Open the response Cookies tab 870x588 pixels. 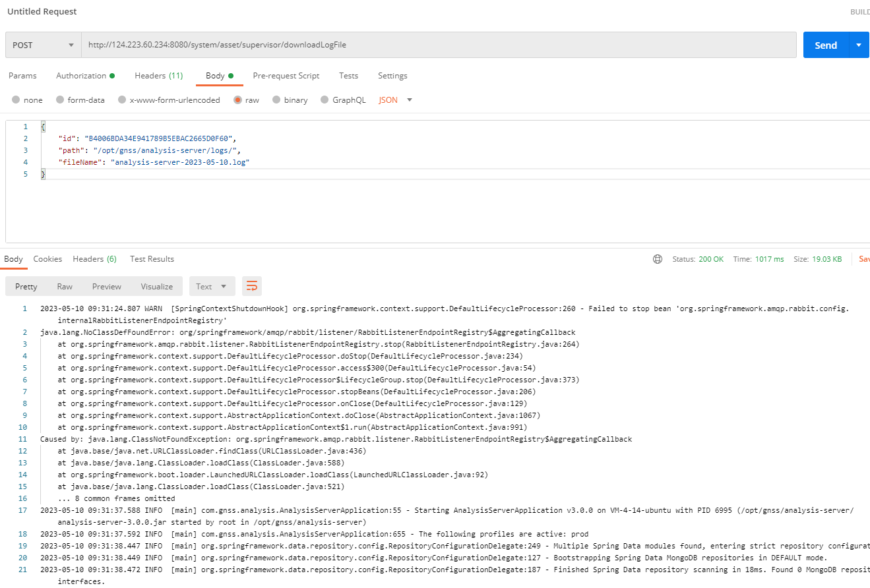coord(47,259)
